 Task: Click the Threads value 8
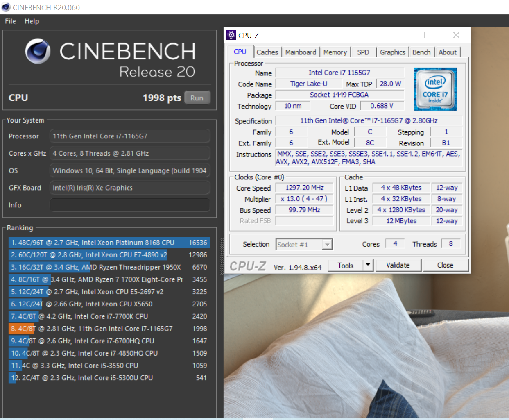[451, 244]
